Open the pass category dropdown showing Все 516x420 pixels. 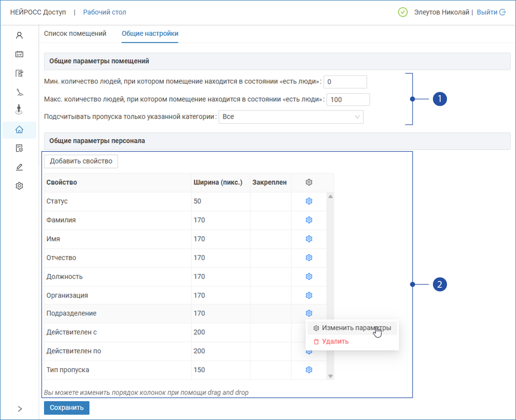point(291,117)
